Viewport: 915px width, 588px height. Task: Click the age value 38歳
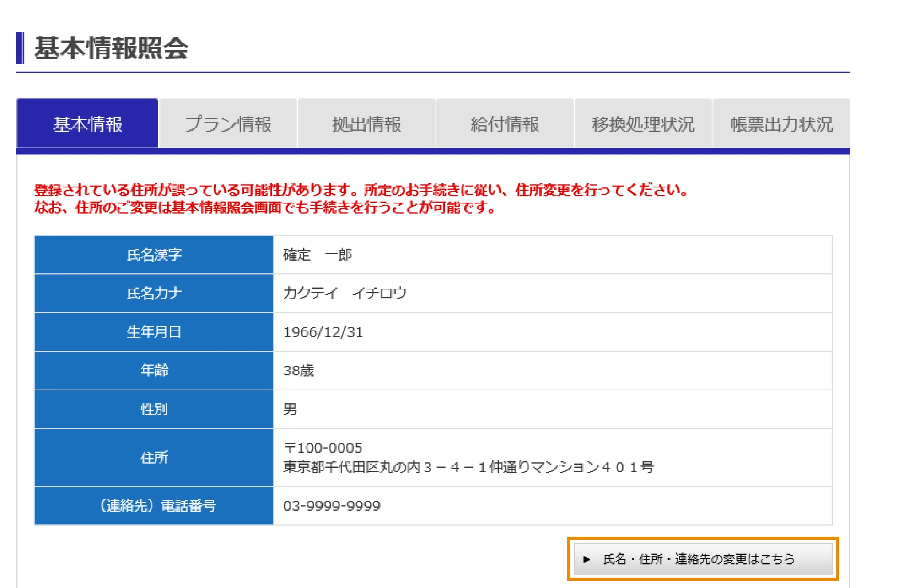pyautogui.click(x=299, y=371)
